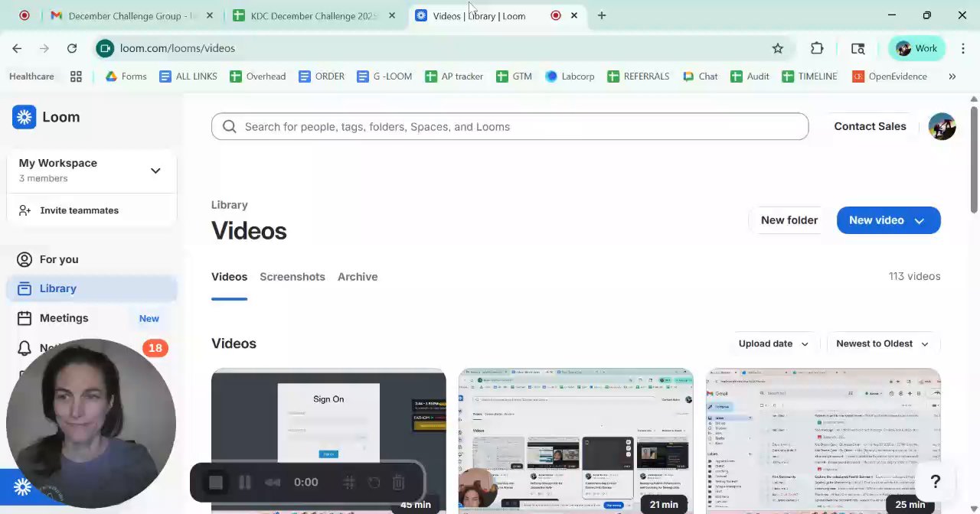Click the site info icon in address bar
The image size is (980, 514).
pos(105,48)
